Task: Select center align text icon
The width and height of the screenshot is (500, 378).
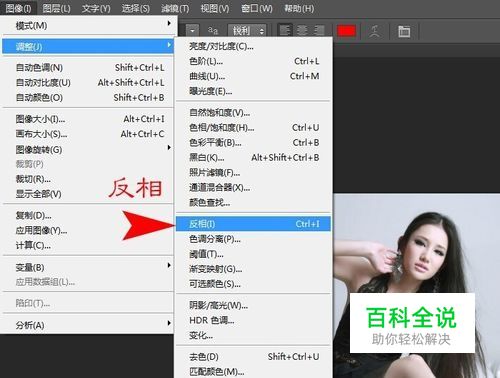Action: click(x=302, y=31)
